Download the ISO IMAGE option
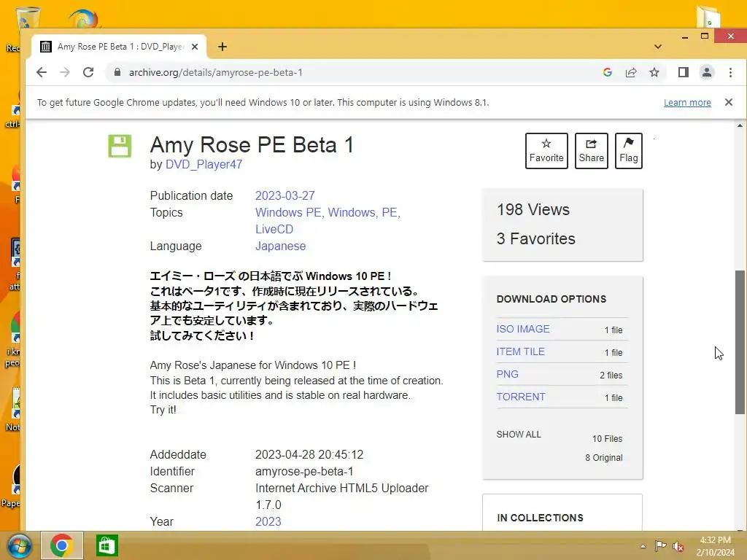 click(522, 329)
